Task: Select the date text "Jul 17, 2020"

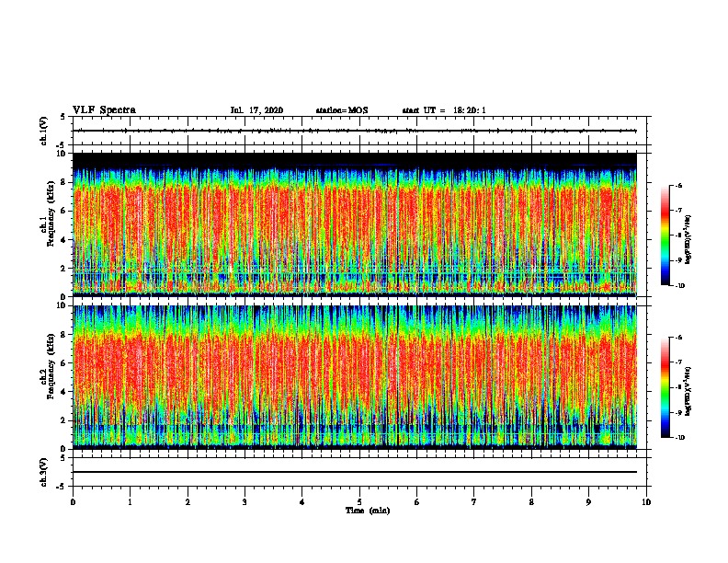Action: (x=256, y=110)
